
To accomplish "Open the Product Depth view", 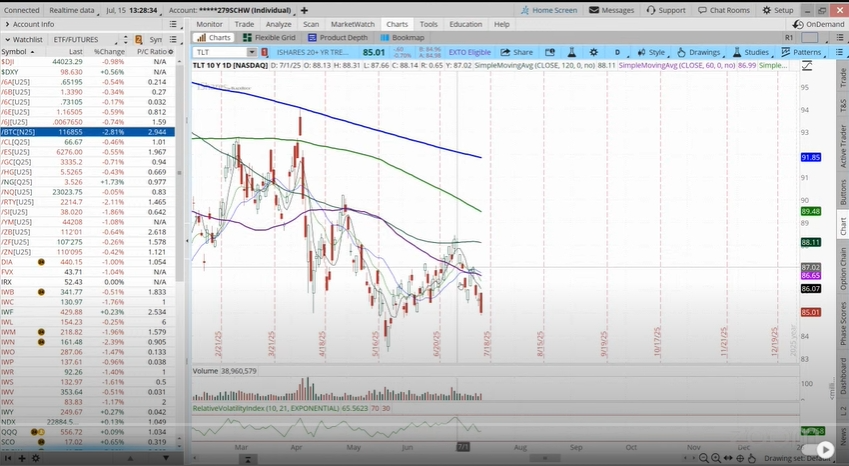I will tap(338, 37).
